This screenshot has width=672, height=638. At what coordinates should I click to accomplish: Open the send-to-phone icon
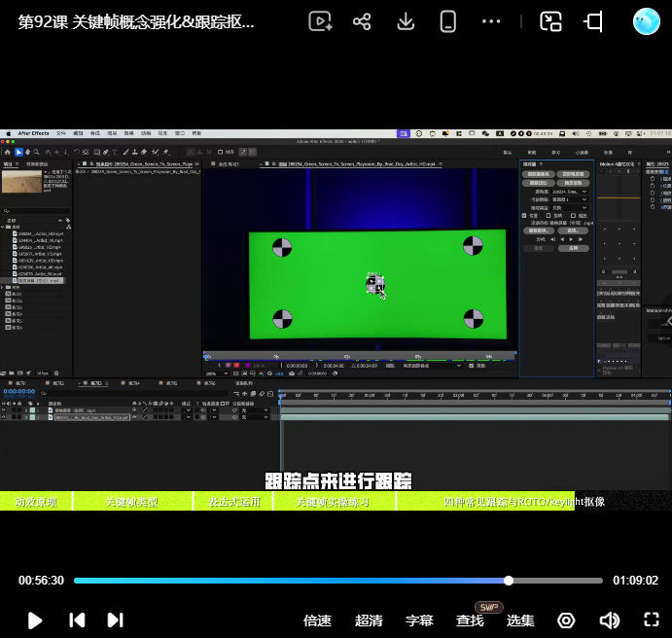coord(448,21)
